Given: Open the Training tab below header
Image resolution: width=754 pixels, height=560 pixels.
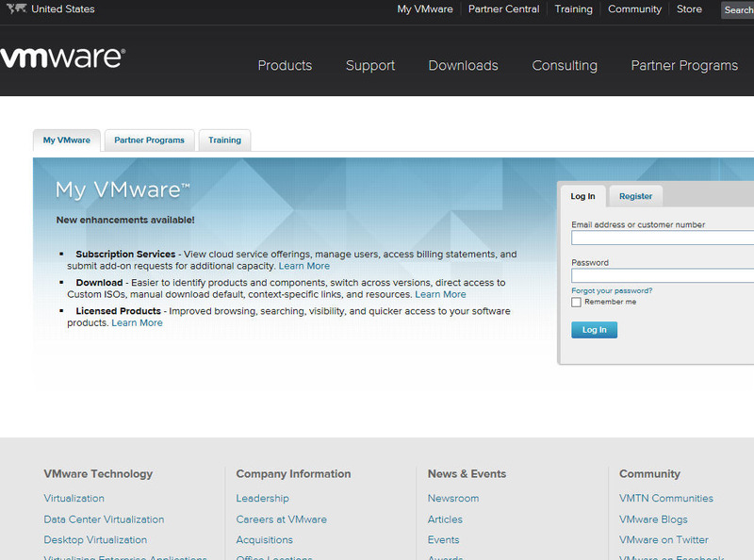Looking at the screenshot, I should [224, 140].
